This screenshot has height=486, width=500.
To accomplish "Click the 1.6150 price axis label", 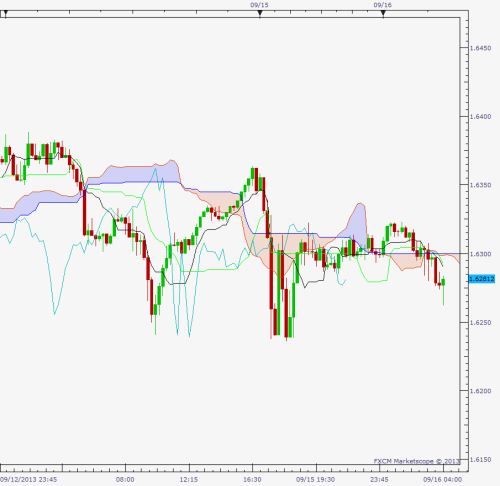I will click(480, 460).
